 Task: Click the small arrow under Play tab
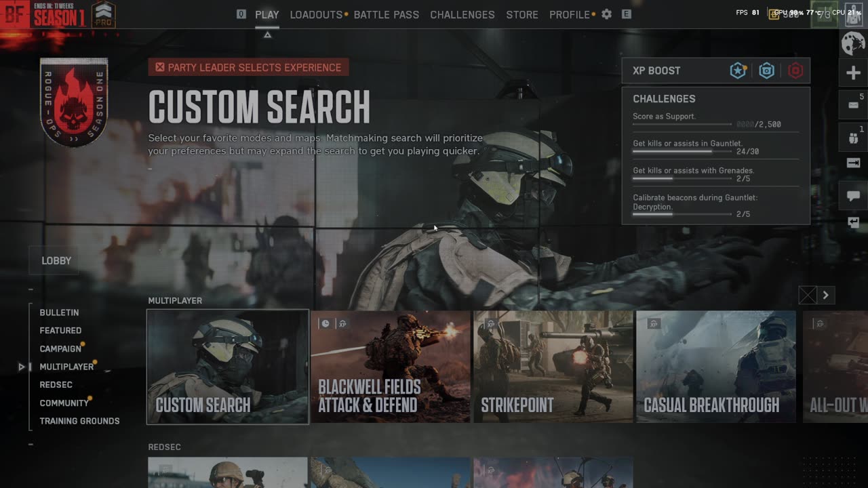pyautogui.click(x=267, y=35)
